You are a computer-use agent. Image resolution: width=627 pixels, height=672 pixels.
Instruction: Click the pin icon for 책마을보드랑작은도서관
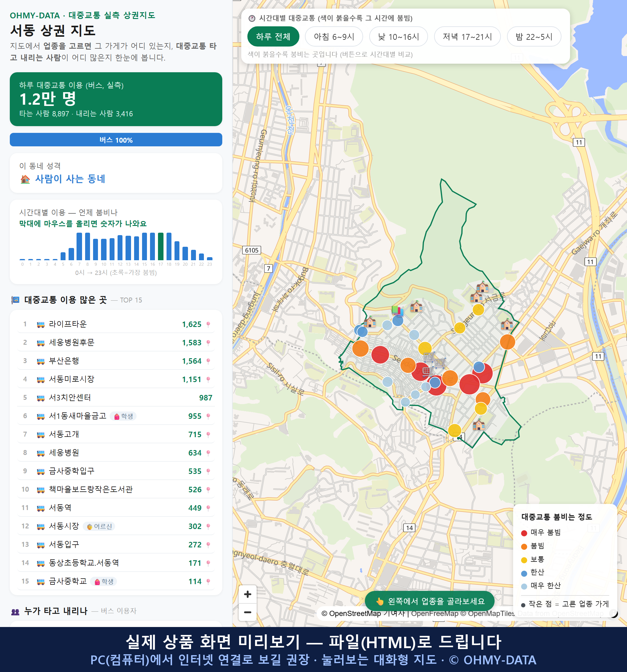(x=208, y=490)
